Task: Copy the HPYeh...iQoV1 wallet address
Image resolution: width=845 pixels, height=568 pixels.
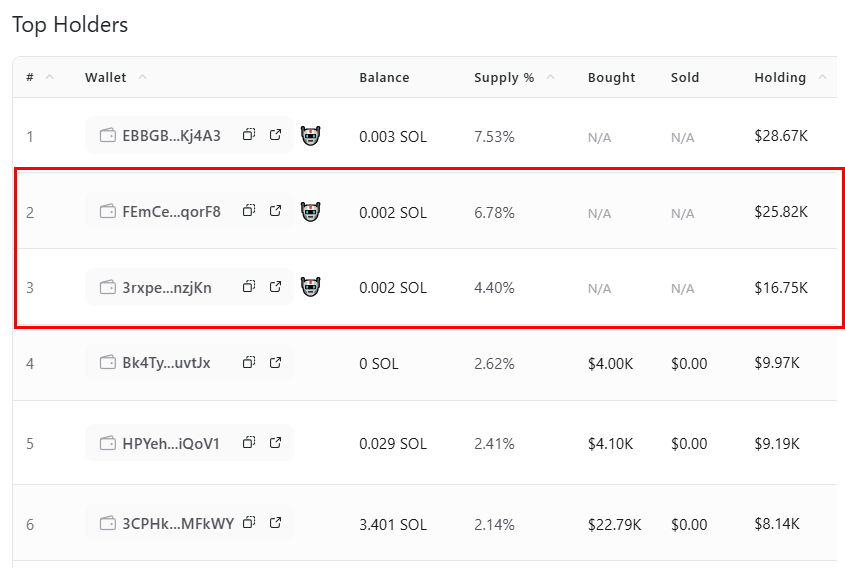Action: 248,443
